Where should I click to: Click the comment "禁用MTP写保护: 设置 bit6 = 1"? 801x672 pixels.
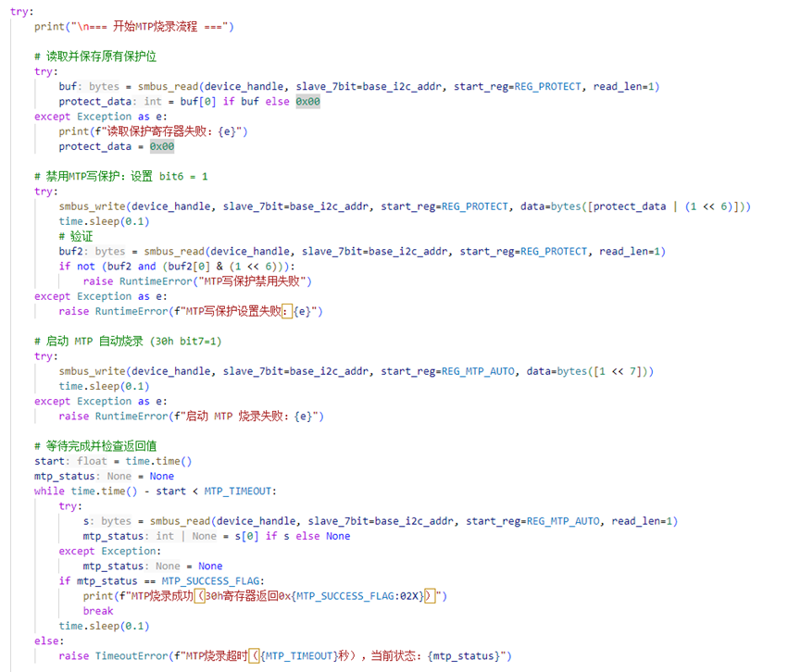pyautogui.click(x=120, y=176)
